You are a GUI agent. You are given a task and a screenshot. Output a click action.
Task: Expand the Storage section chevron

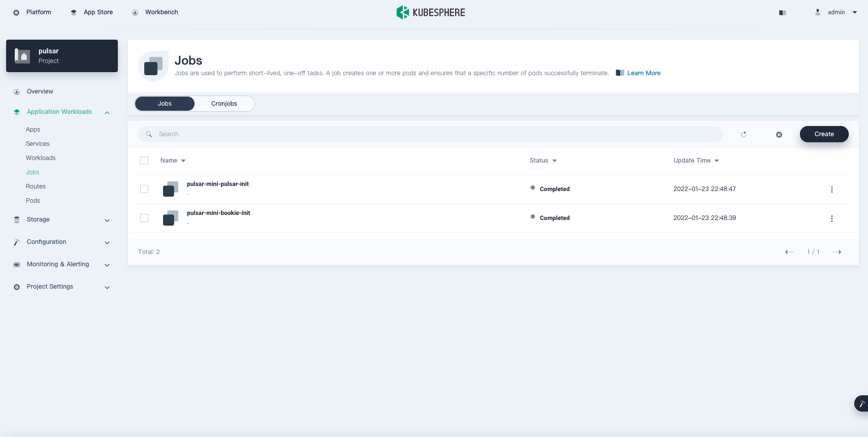tap(107, 221)
